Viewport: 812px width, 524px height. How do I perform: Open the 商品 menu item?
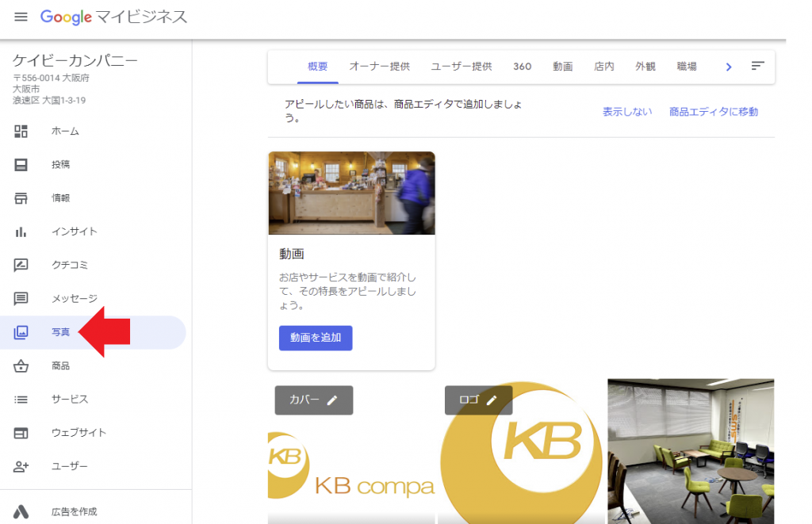(x=94, y=366)
